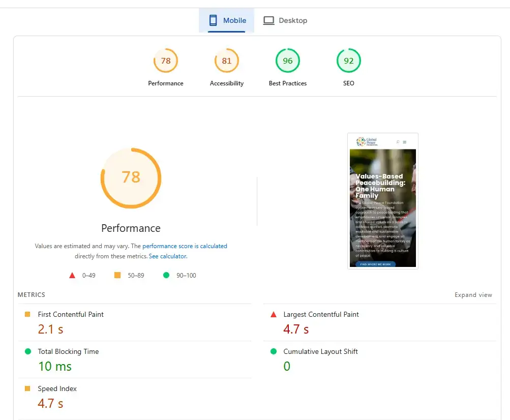Click the desktop monitor icon
The image size is (510, 420).
268,20
